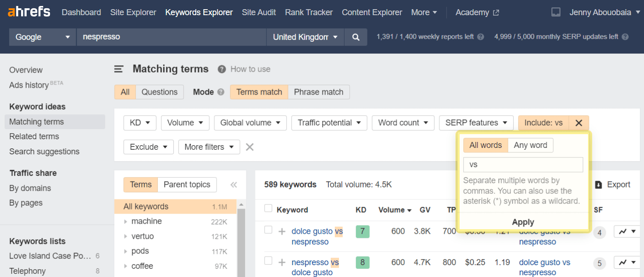Expand the machine keyword group in the sidebar
The image size is (644, 277).
(125, 221)
